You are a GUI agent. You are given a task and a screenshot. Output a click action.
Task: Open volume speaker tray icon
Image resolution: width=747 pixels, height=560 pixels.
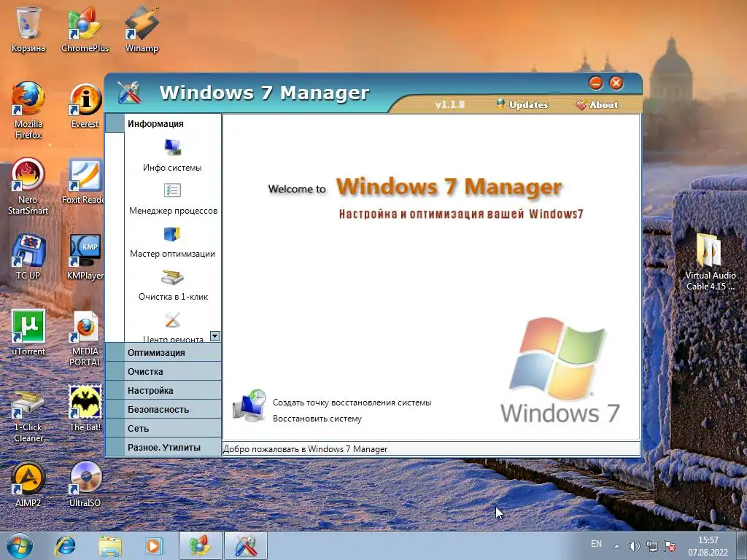(x=634, y=546)
